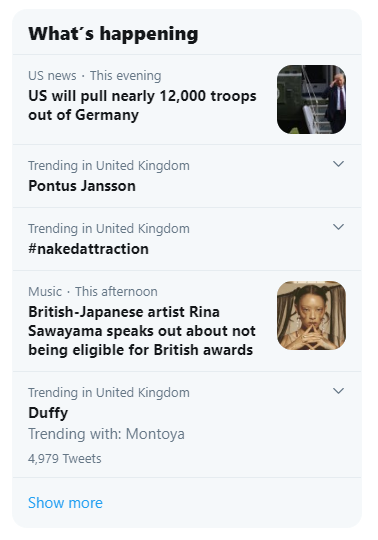The image size is (378, 540).
Task: Open the #nakedattraction hashtag
Action: (x=88, y=249)
